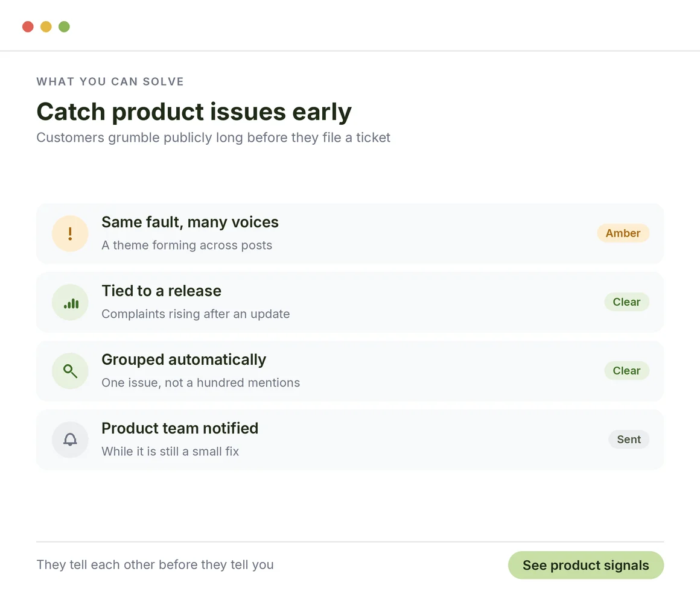700x603 pixels.
Task: Maximize window with green dot
Action: [65, 27]
